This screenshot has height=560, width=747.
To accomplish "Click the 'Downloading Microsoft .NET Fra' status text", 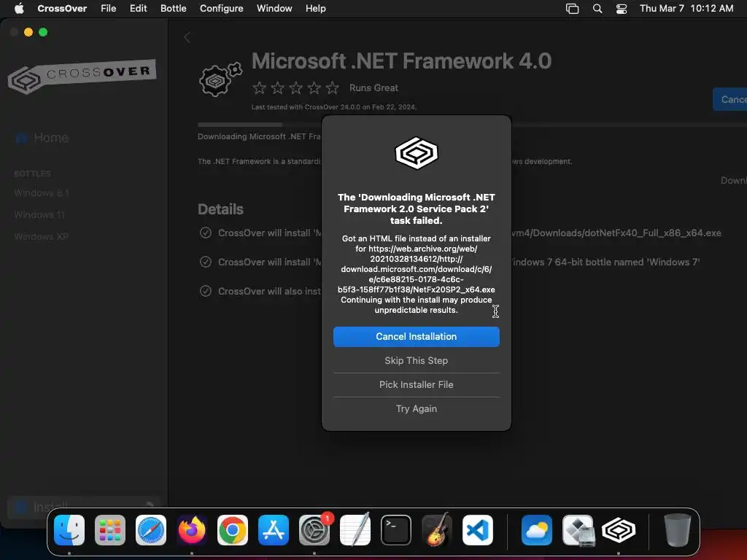I will 259,136.
